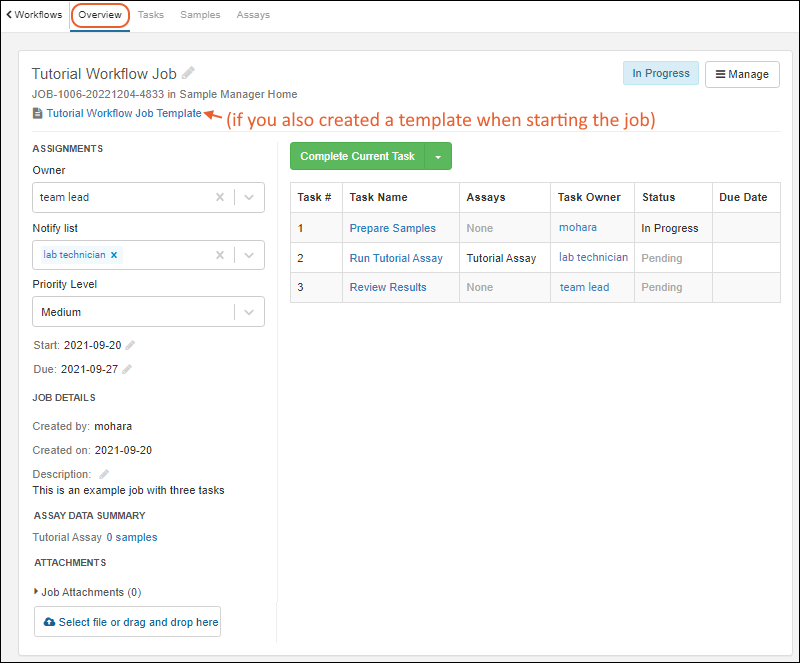
Task: Edit the Start date using pencil icon
Action: click(x=130, y=345)
